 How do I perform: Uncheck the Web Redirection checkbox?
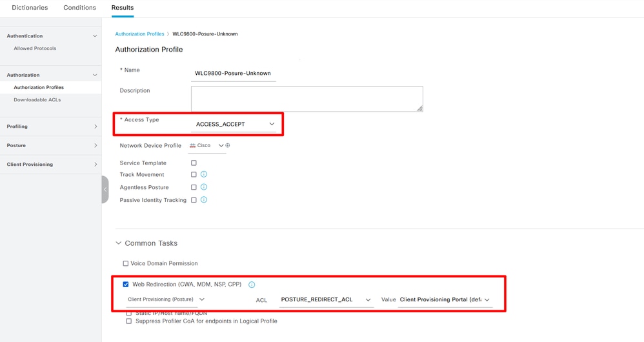pyautogui.click(x=126, y=284)
